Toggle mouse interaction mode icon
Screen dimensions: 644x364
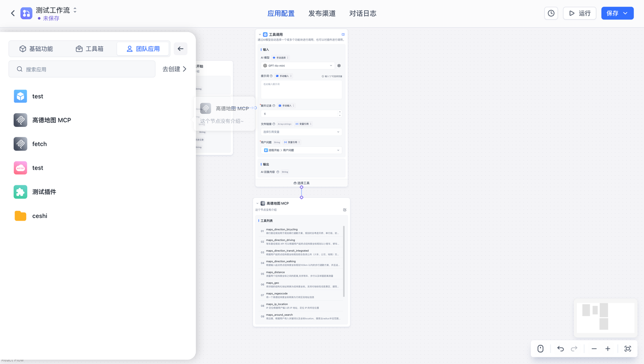pyautogui.click(x=540, y=349)
